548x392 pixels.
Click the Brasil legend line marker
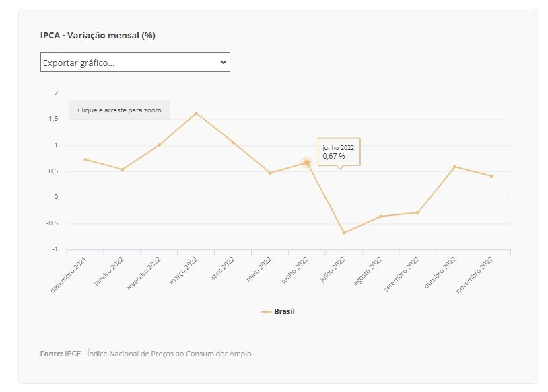(x=267, y=312)
